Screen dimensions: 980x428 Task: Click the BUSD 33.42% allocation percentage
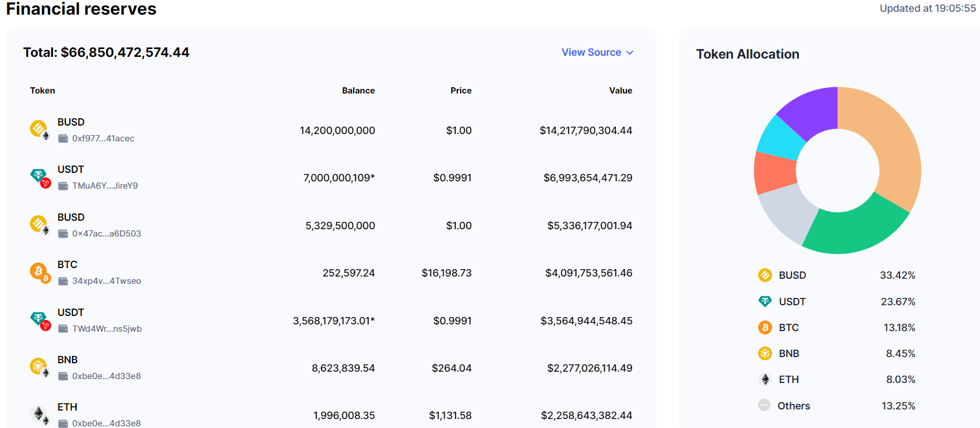(898, 275)
